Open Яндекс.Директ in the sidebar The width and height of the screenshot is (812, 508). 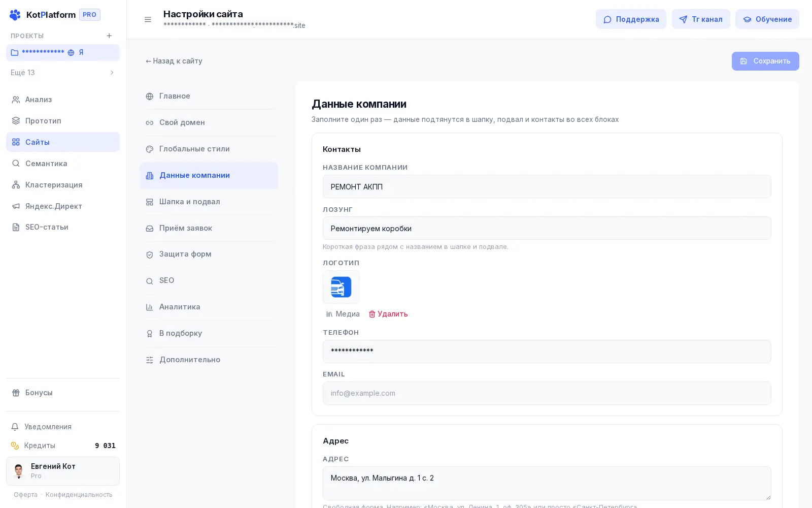63,206
